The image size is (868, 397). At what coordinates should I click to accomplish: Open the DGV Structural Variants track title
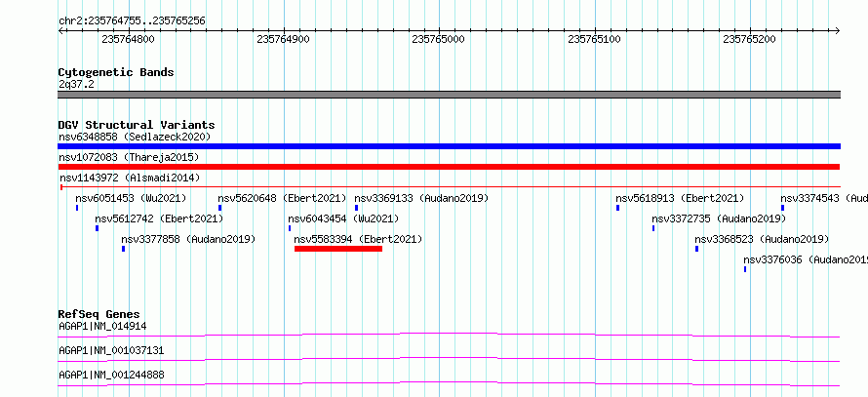tap(137, 125)
